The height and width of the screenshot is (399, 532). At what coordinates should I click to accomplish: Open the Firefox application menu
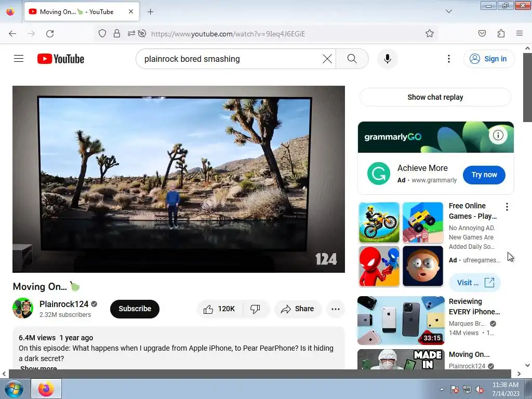[x=520, y=34]
